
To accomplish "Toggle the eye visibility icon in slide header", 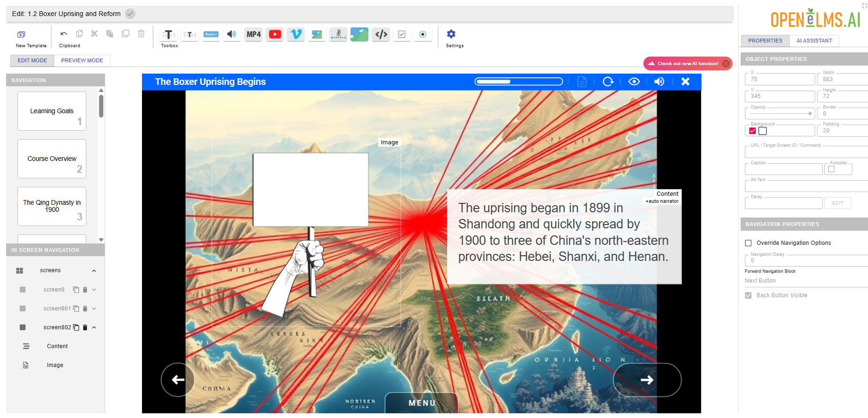I will [x=634, y=82].
